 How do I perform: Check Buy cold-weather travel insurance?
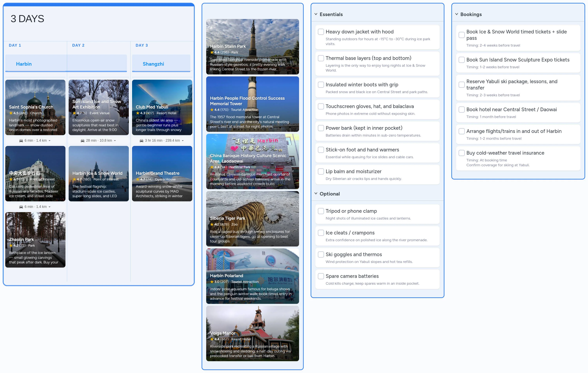(x=462, y=153)
